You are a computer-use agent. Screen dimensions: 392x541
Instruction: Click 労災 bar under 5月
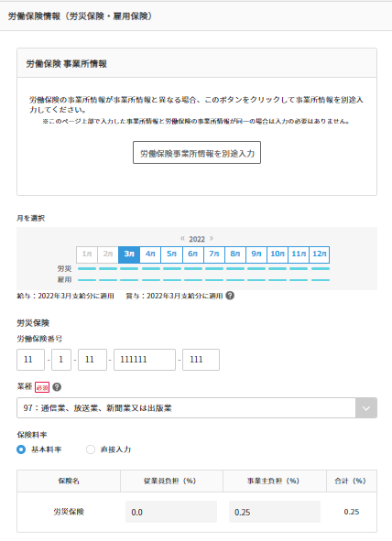click(x=172, y=268)
